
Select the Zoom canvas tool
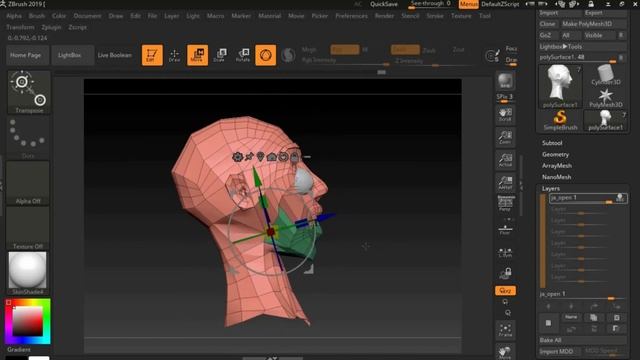[x=505, y=137]
